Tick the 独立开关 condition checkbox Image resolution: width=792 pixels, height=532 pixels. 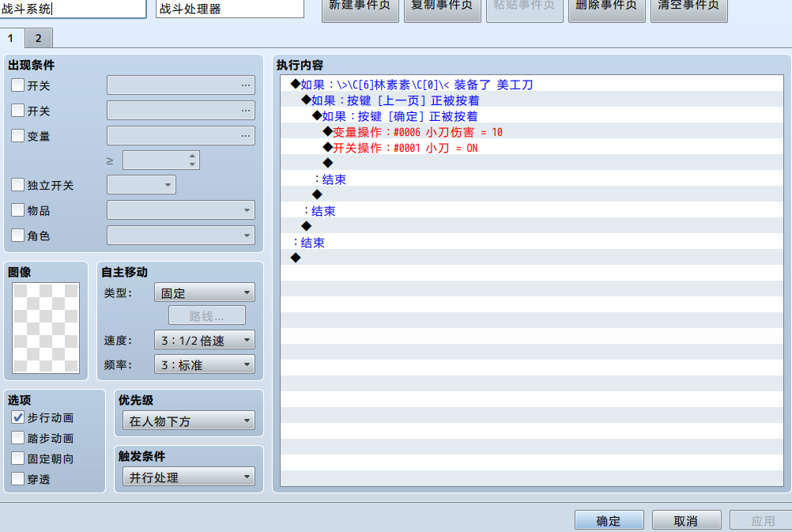tap(17, 184)
